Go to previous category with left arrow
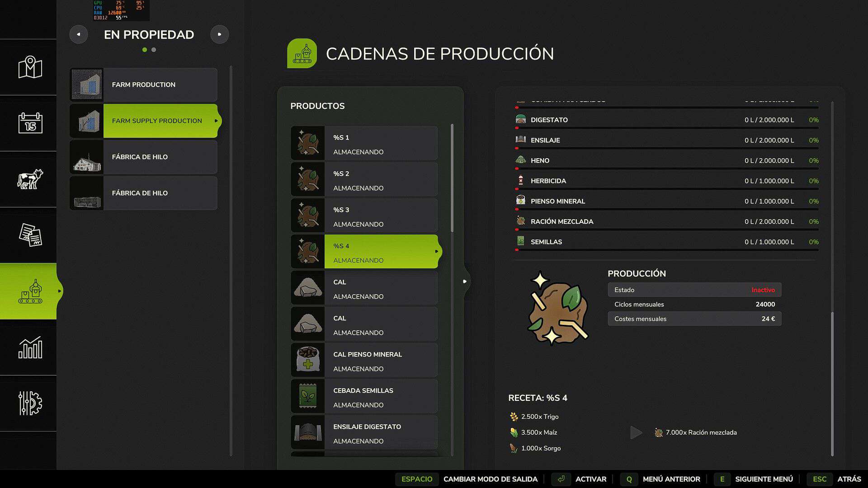Viewport: 868px width, 488px height. click(x=79, y=34)
